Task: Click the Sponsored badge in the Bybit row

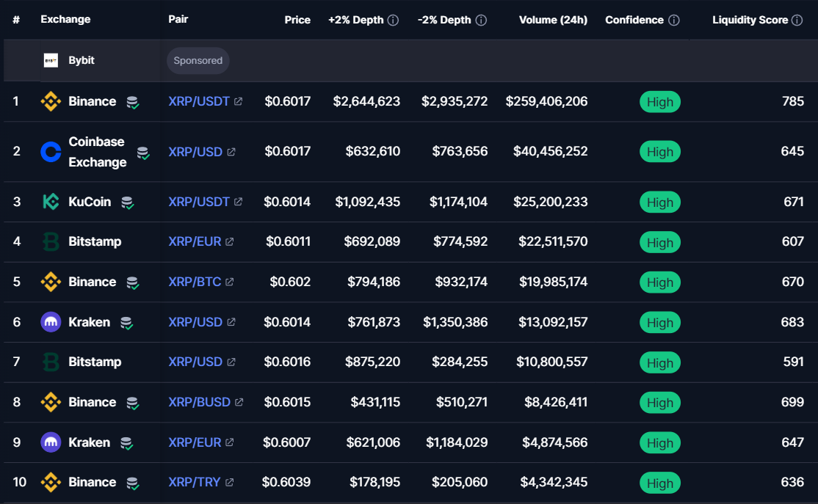Action: 198,60
